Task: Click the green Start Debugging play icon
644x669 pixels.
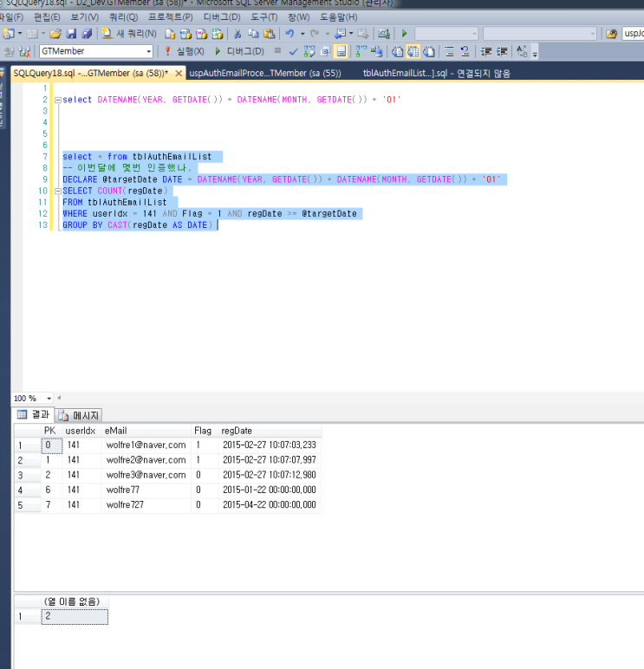Action: [x=405, y=33]
